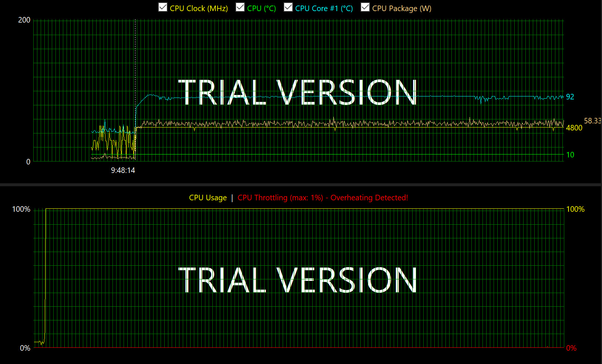Click the CPU Usage legend label
The image size is (602, 364).
click(208, 198)
